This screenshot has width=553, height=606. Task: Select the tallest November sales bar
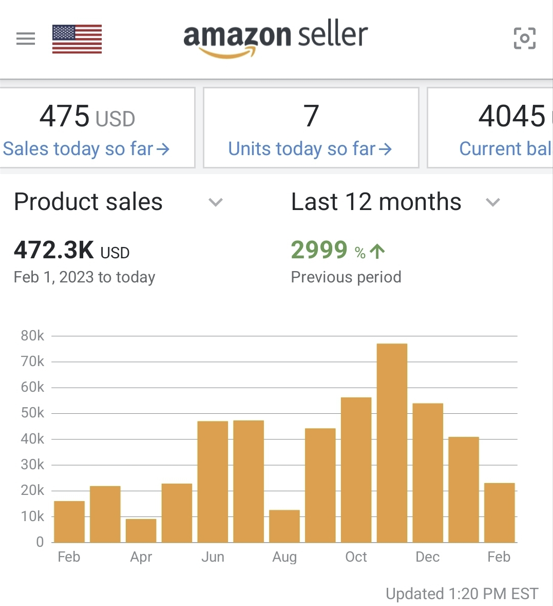point(392,443)
